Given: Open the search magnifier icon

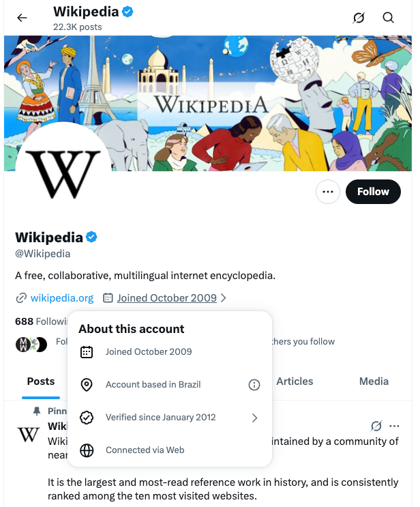Looking at the screenshot, I should pos(388,18).
